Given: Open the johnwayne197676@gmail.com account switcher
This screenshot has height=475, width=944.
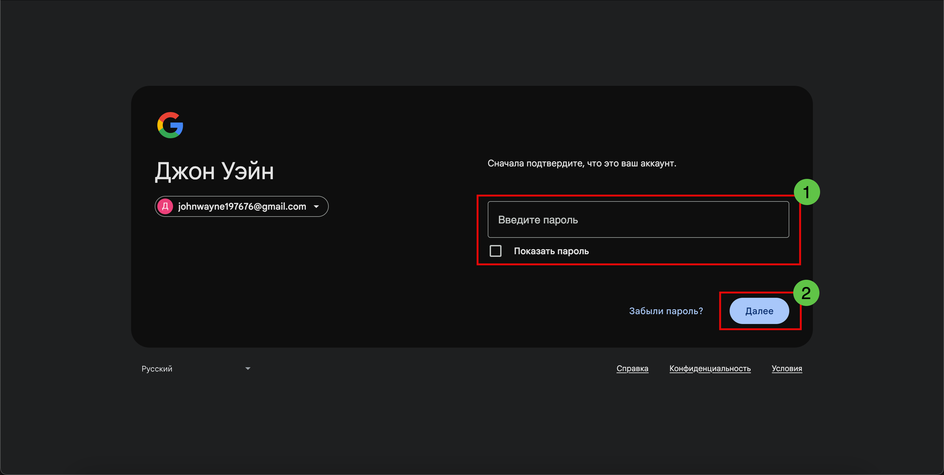Looking at the screenshot, I should (x=241, y=206).
